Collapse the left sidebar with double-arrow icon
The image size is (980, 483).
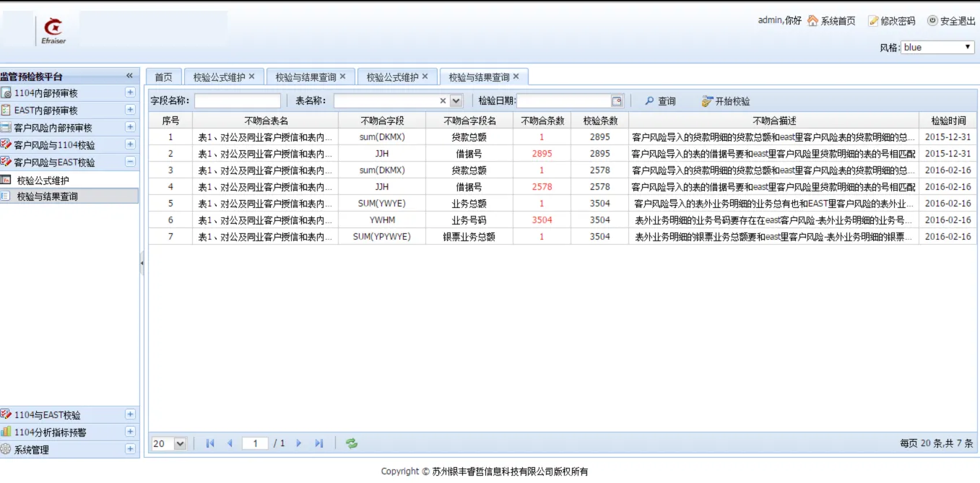pos(129,76)
